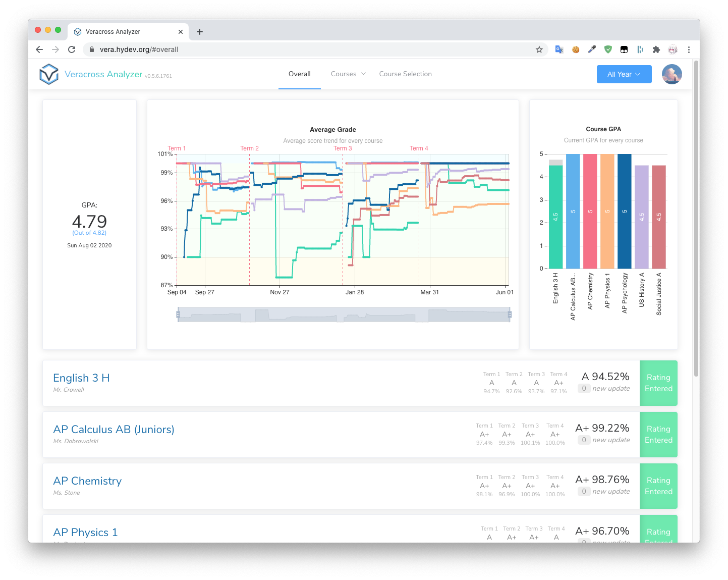This screenshot has width=728, height=580.
Task: Click the AP Psychology GPA bar
Action: pyautogui.click(x=625, y=211)
